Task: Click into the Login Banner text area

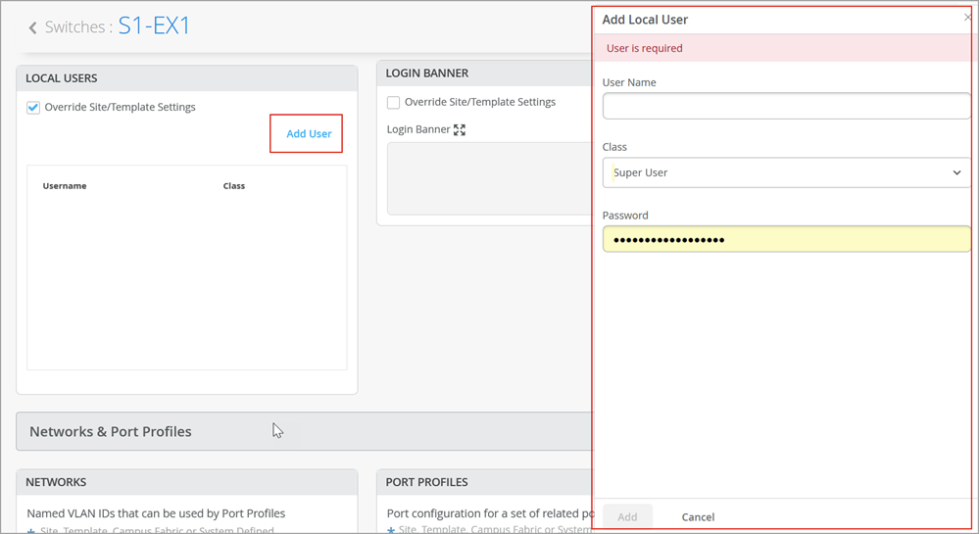Action: [489, 178]
